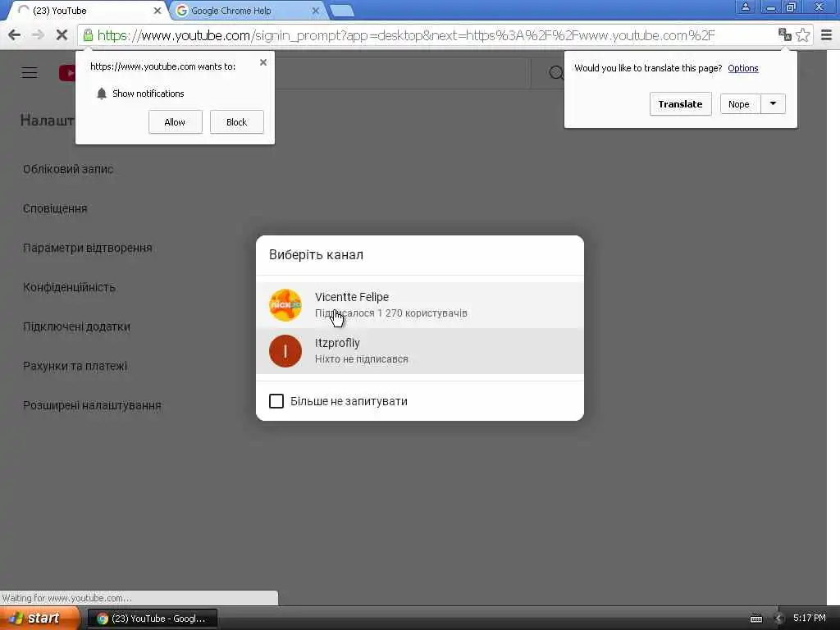Select the Vicentte Felipe channel
Image resolution: width=840 pixels, height=630 pixels.
[420, 305]
